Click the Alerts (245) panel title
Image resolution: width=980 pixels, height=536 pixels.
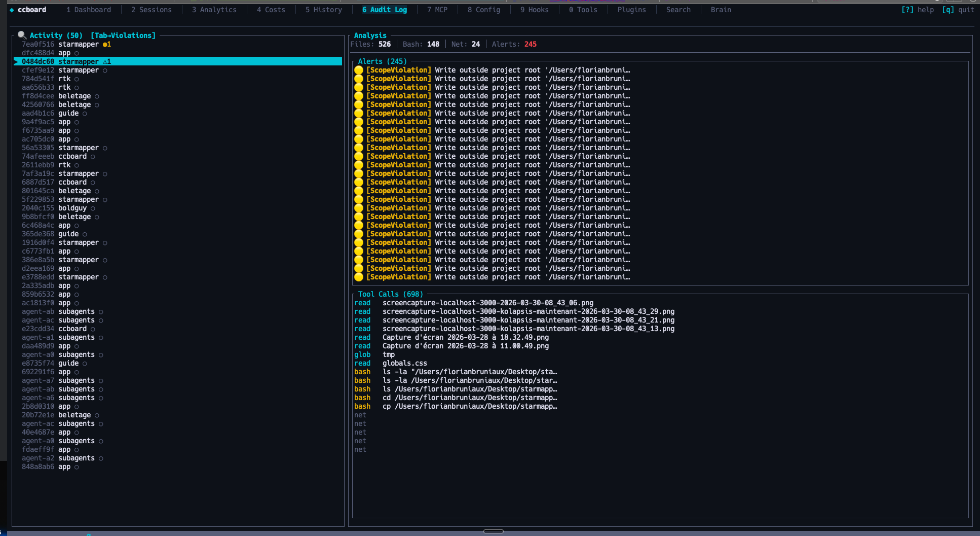pyautogui.click(x=383, y=61)
